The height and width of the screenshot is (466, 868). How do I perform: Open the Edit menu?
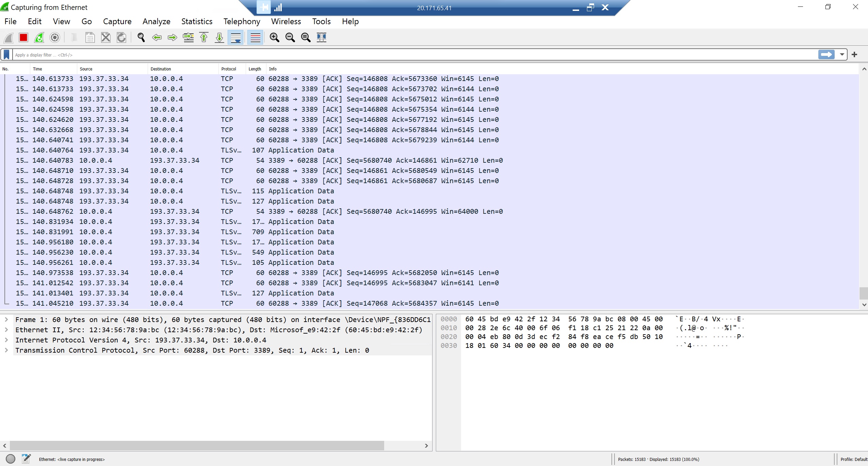pyautogui.click(x=35, y=21)
